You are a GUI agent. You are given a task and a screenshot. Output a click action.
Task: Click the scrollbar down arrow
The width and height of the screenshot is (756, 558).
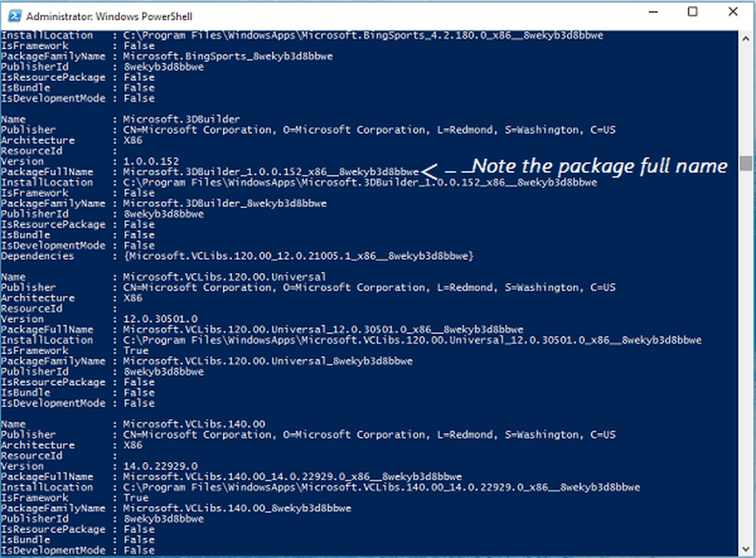pos(747,549)
